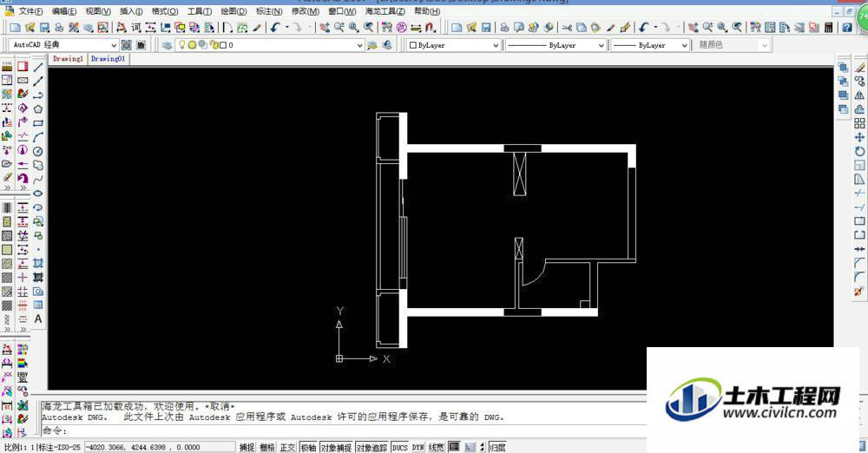Click the lightbulb layer on/off icon

pos(181,45)
